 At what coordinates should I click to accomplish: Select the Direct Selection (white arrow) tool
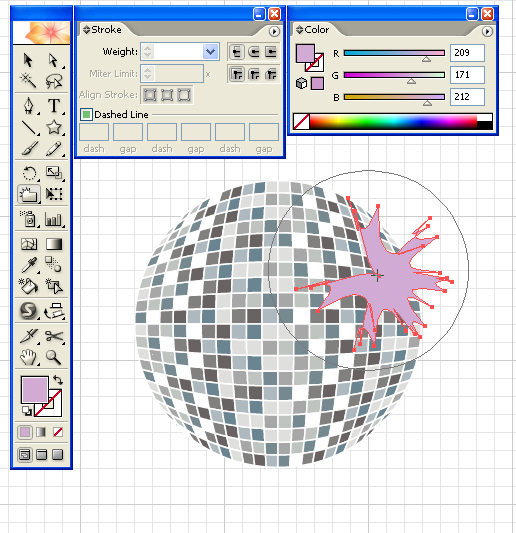pos(53,60)
